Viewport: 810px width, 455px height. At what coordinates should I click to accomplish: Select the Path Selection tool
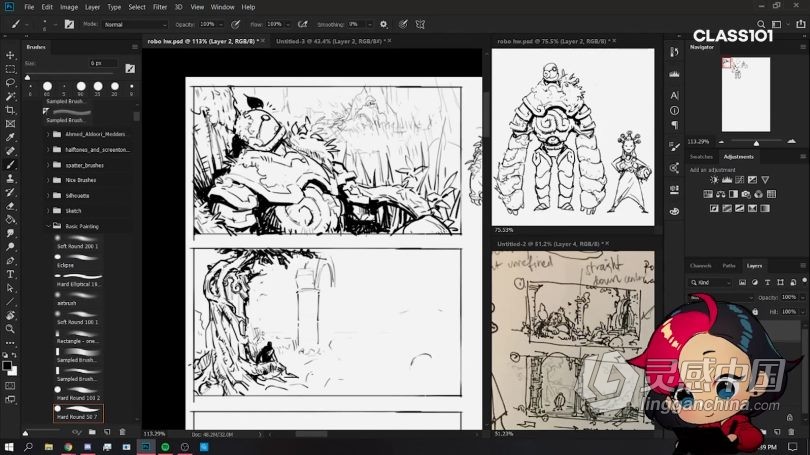click(x=10, y=288)
